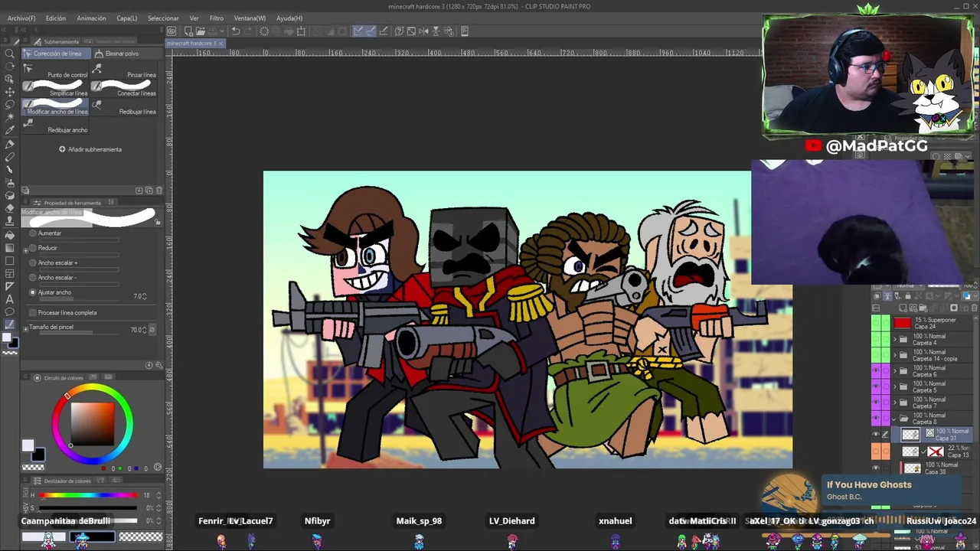Open the Filtro menu
This screenshot has width=980, height=551.
[x=217, y=18]
